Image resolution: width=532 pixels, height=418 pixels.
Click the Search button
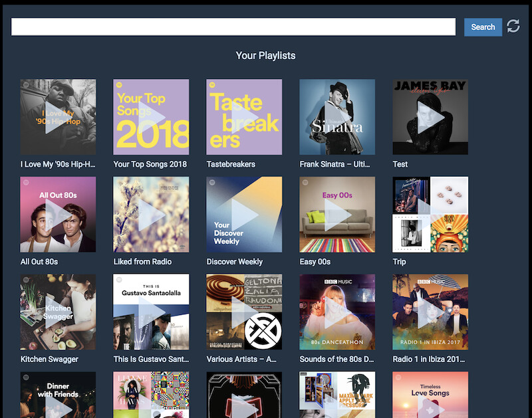coord(483,27)
